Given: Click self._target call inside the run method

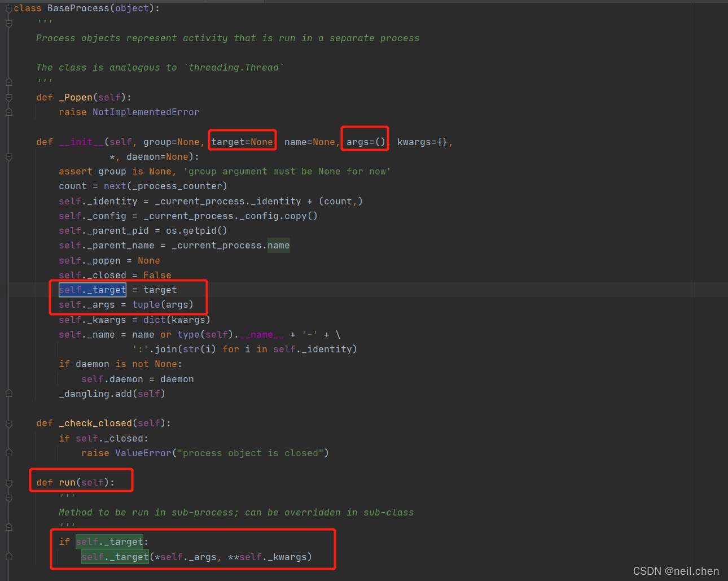Looking at the screenshot, I should [x=115, y=557].
